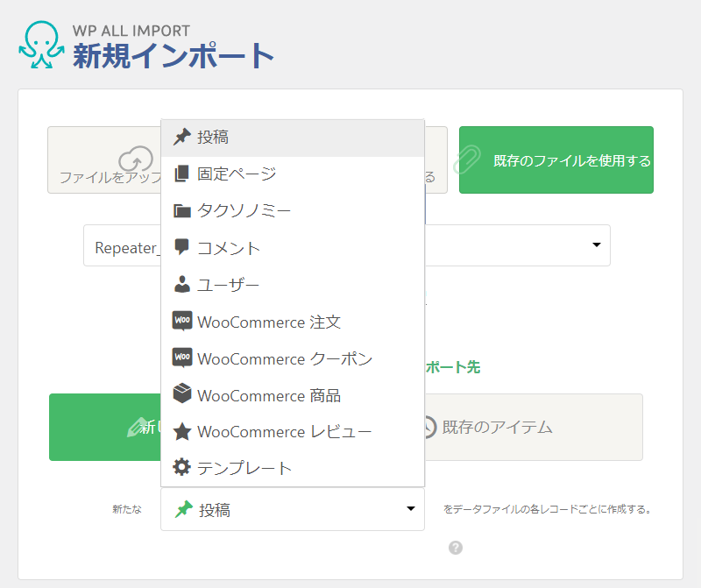This screenshot has height=588, width=701.
Task: Click the gear icon beside テンプレート
Action: (x=181, y=467)
